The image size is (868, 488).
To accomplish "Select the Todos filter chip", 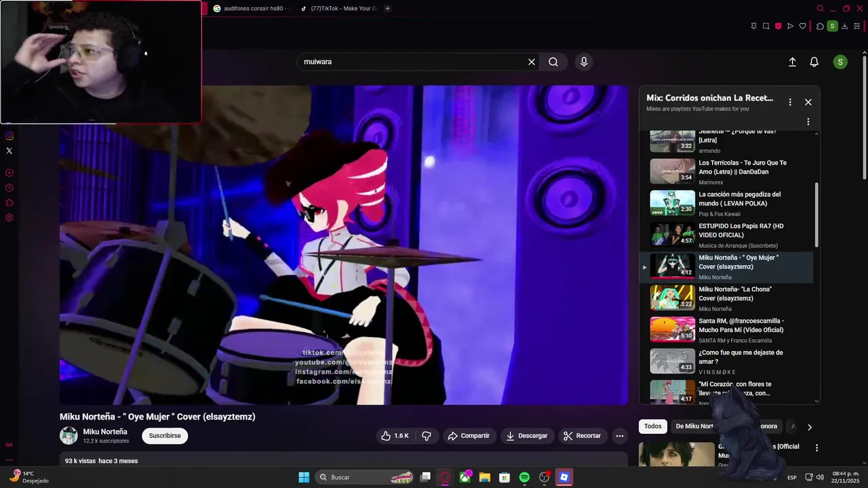I will point(653,426).
